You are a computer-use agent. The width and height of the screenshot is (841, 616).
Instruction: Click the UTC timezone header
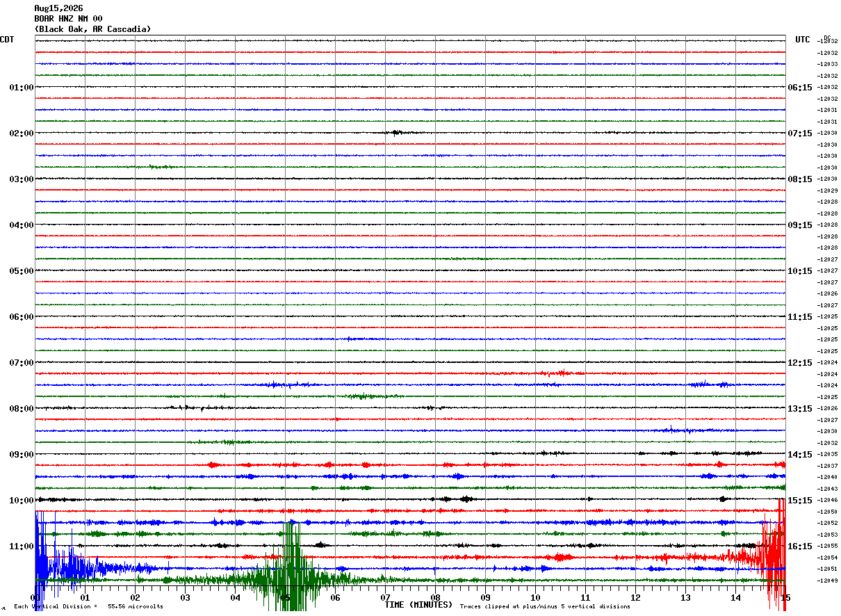coord(803,40)
